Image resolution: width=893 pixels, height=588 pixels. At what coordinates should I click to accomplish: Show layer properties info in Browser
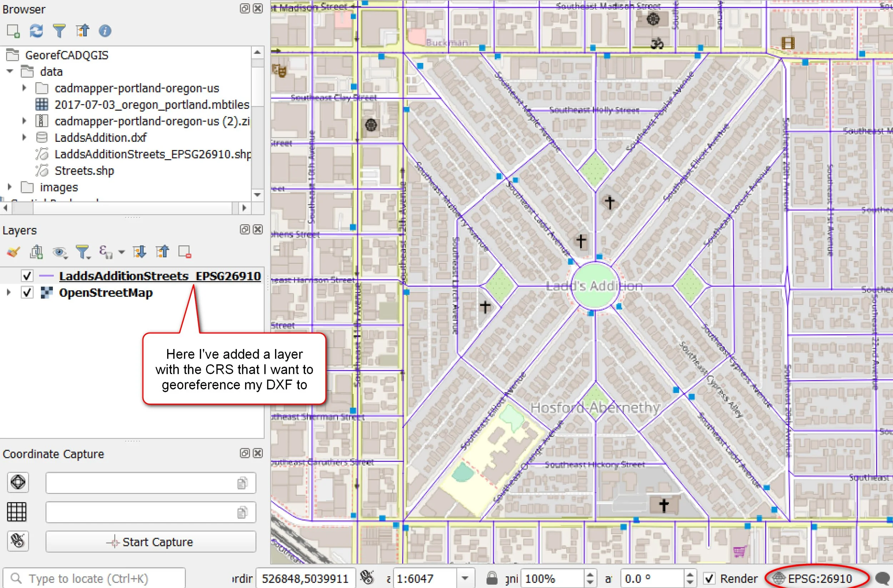pyautogui.click(x=105, y=31)
